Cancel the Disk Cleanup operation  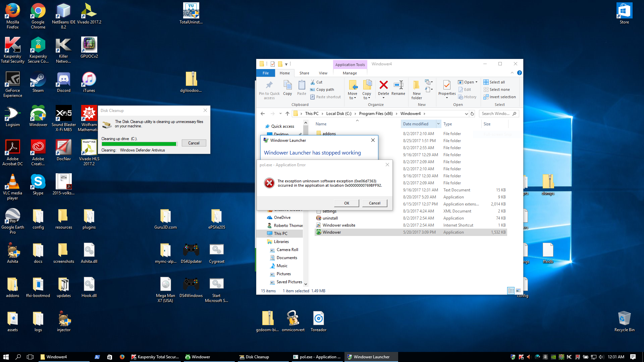click(x=194, y=143)
